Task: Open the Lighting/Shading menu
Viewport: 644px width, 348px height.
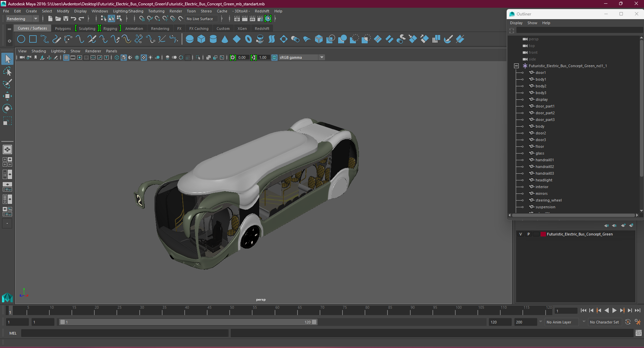Action: click(128, 11)
